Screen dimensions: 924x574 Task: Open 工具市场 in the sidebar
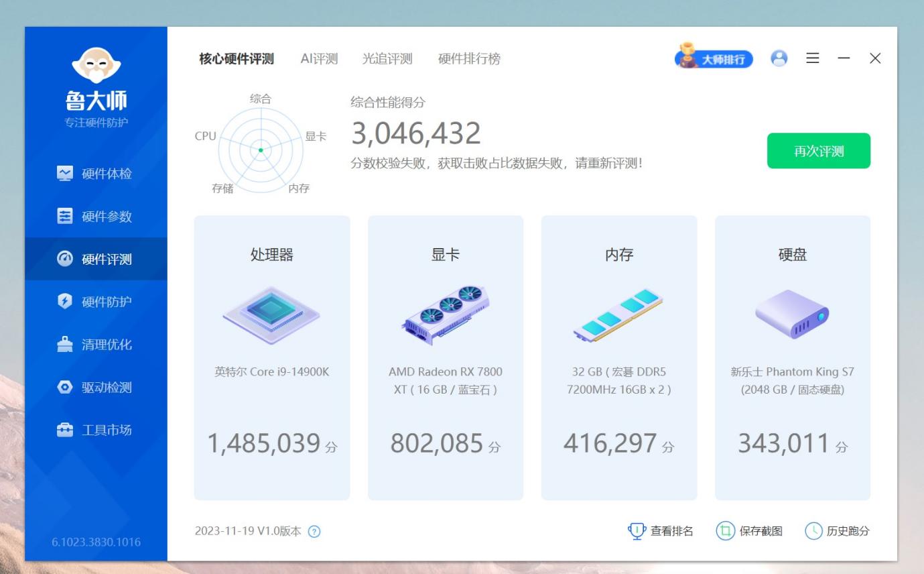tap(96, 430)
